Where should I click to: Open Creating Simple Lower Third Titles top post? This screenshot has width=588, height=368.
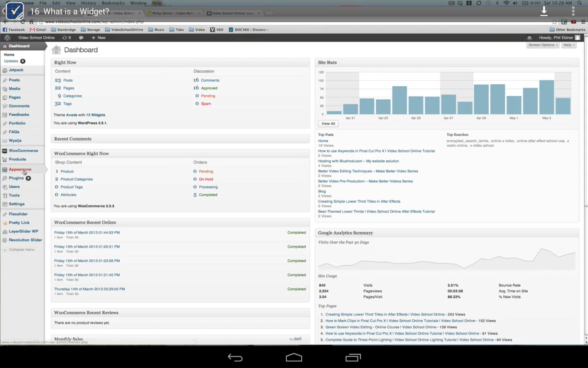point(359,201)
